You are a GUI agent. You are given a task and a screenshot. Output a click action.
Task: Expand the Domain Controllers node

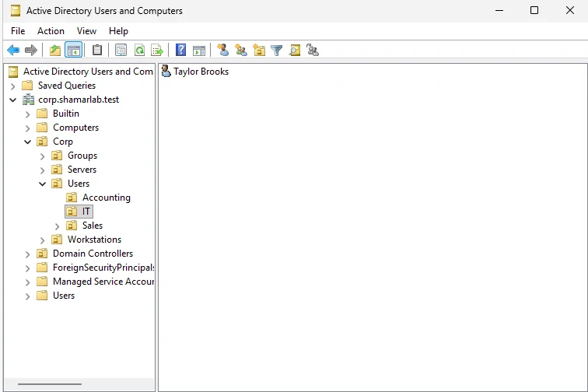click(x=27, y=254)
